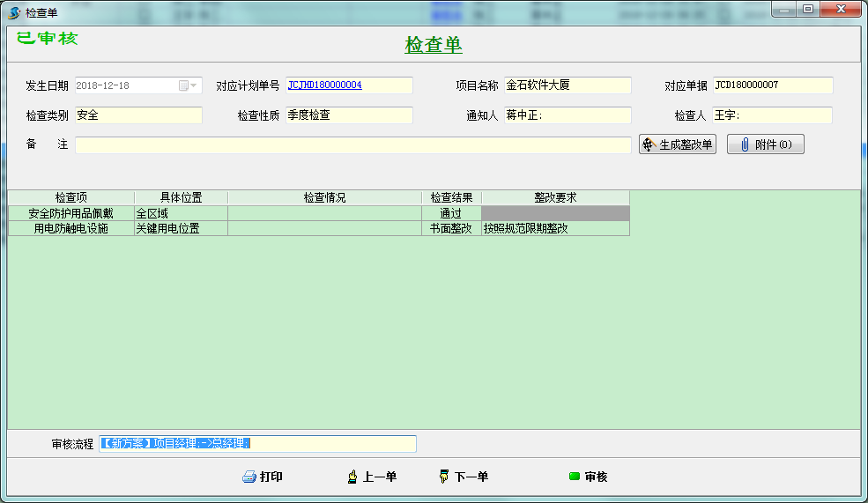Click the 具体位置 column header

pyautogui.click(x=181, y=197)
